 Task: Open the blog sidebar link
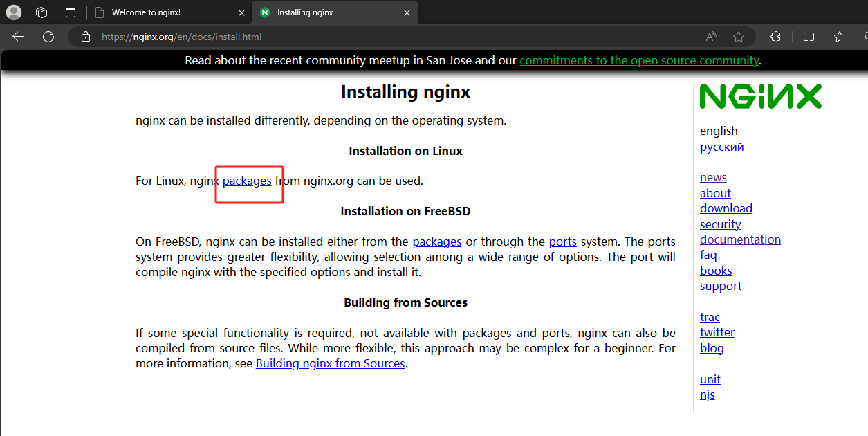click(712, 348)
